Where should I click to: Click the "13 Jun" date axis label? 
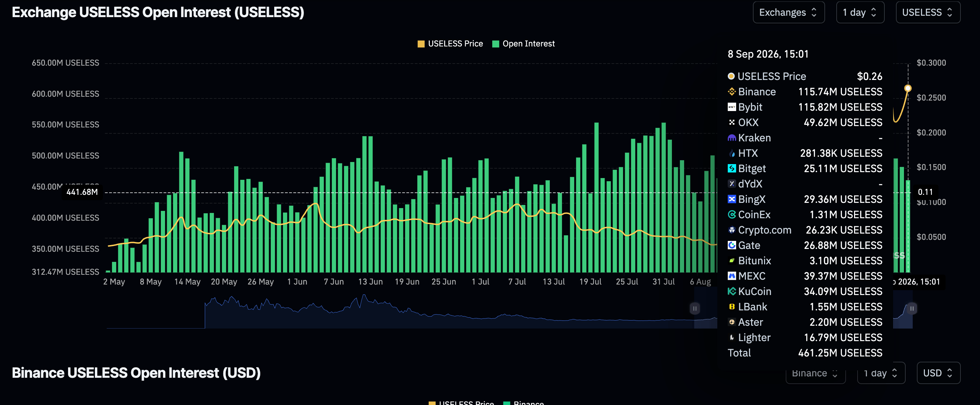coord(370,282)
